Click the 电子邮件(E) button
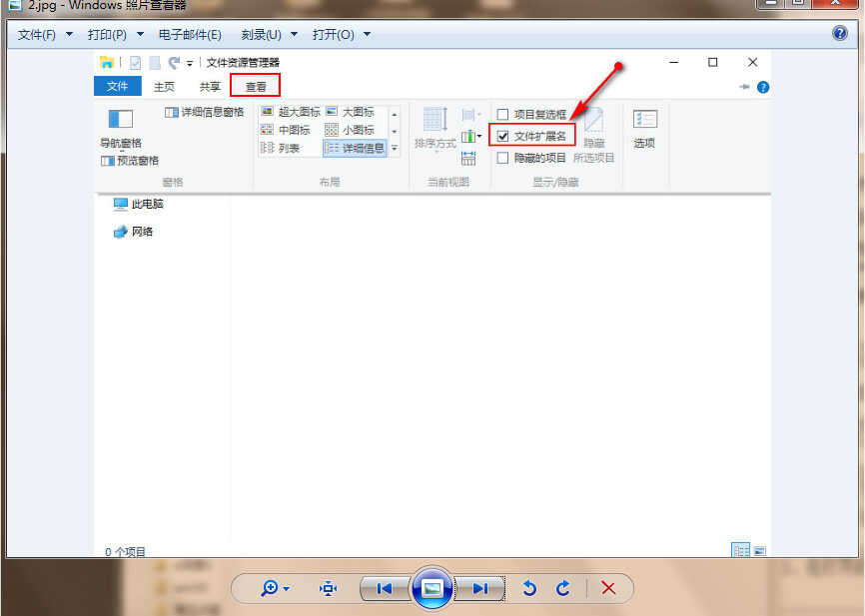 pyautogui.click(x=190, y=35)
